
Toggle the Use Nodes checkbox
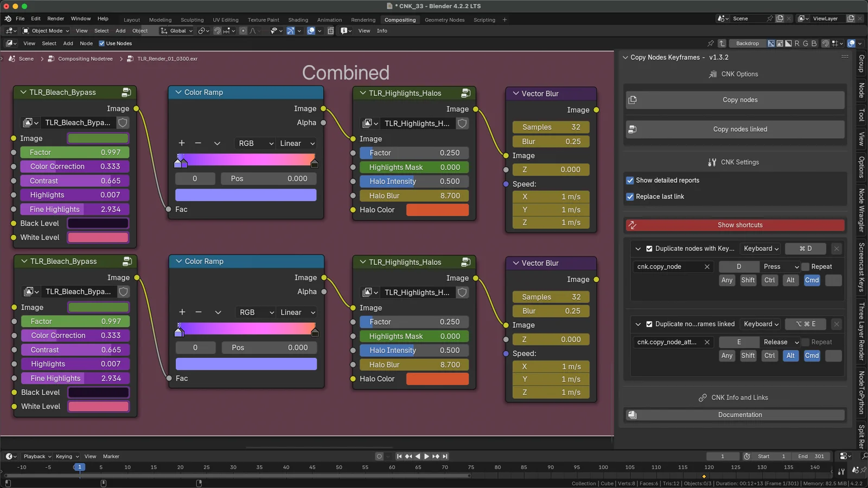pyautogui.click(x=102, y=43)
